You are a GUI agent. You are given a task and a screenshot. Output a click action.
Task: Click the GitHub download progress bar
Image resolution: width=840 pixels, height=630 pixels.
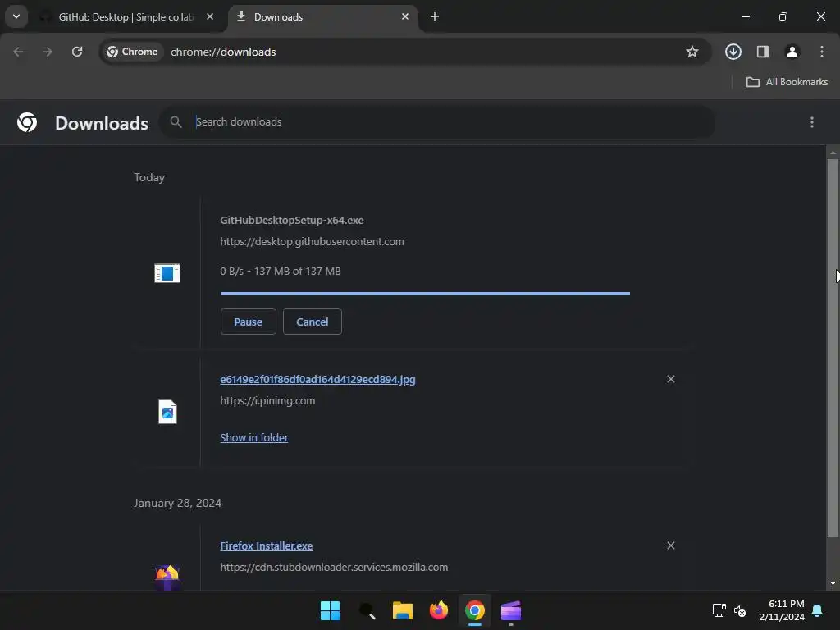[425, 294]
